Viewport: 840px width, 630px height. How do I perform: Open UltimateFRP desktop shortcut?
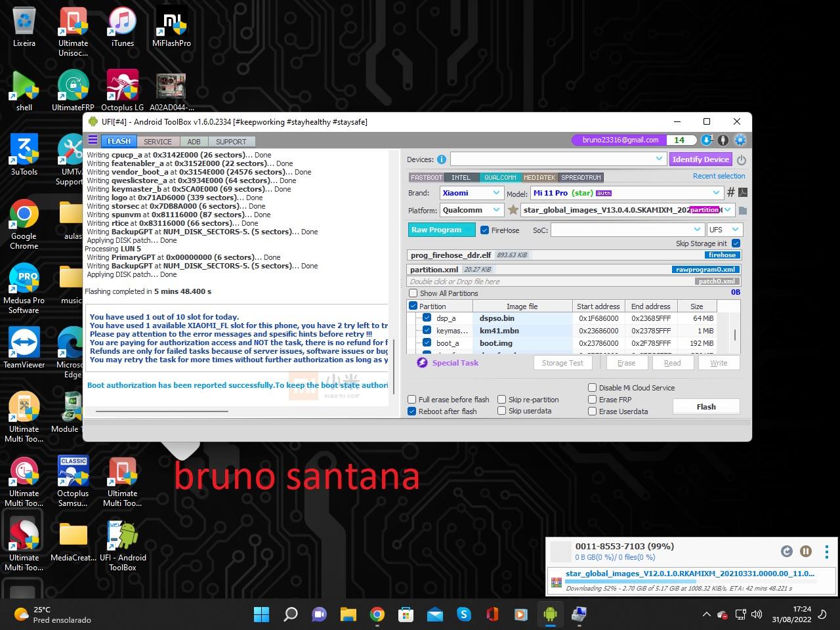(73, 91)
